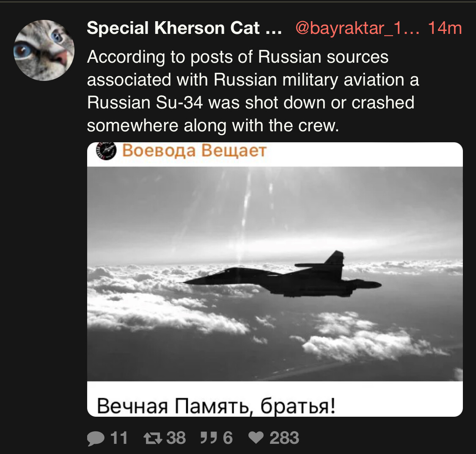Open the cat profile avatar
Viewport: 476px width, 454px height.
(44, 50)
